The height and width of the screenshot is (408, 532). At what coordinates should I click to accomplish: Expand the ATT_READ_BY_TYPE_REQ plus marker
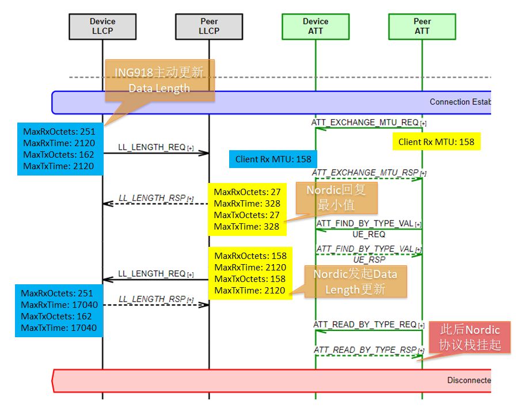click(421, 326)
